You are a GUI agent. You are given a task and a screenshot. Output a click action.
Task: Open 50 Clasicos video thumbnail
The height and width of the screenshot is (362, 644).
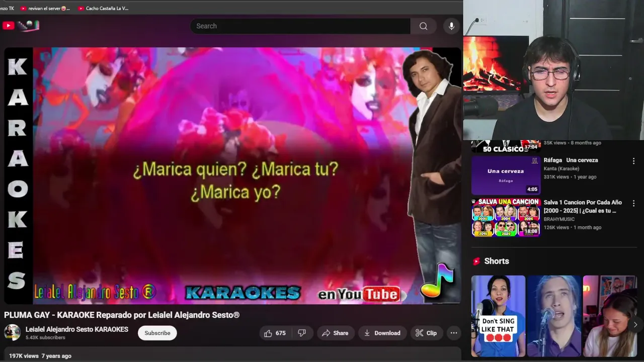tap(506, 146)
